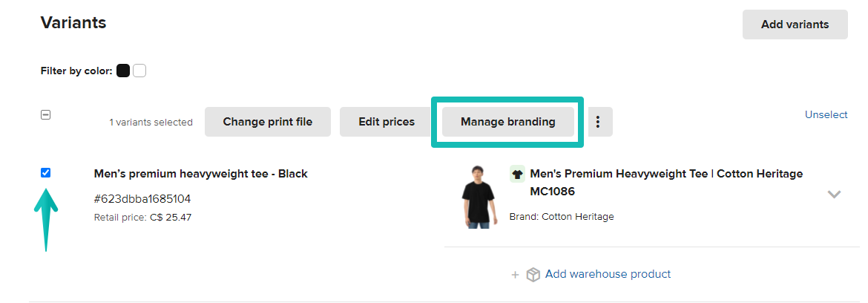Toggle the select-all variants checkbox
Screen dimensions: 868x303
click(x=46, y=115)
